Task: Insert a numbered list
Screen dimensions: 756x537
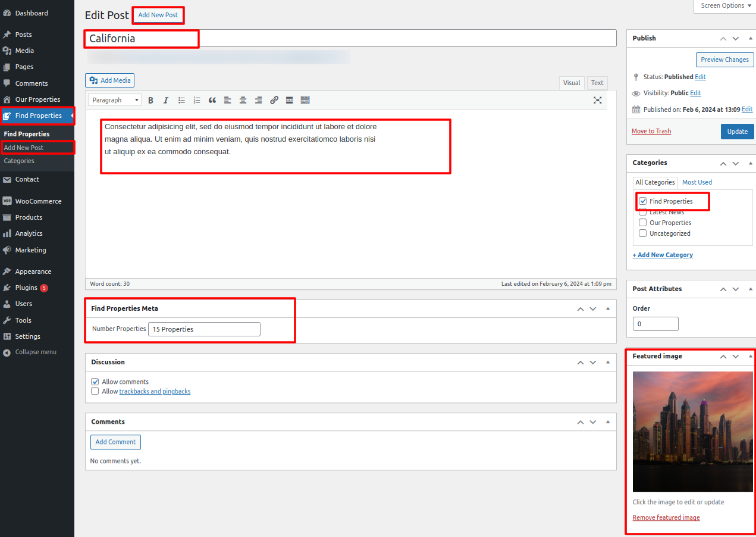Action: pos(197,100)
